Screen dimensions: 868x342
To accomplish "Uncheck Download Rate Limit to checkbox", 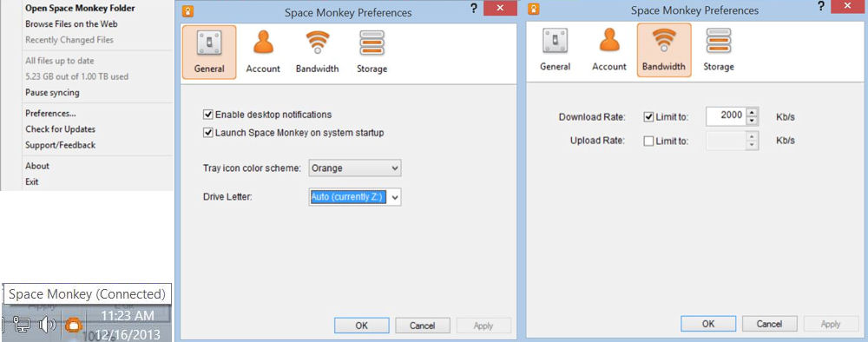I will (x=648, y=117).
